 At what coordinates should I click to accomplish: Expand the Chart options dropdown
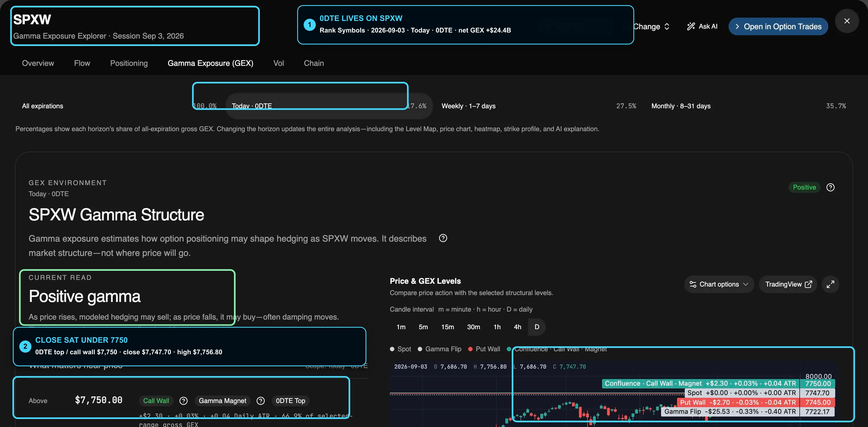click(719, 284)
